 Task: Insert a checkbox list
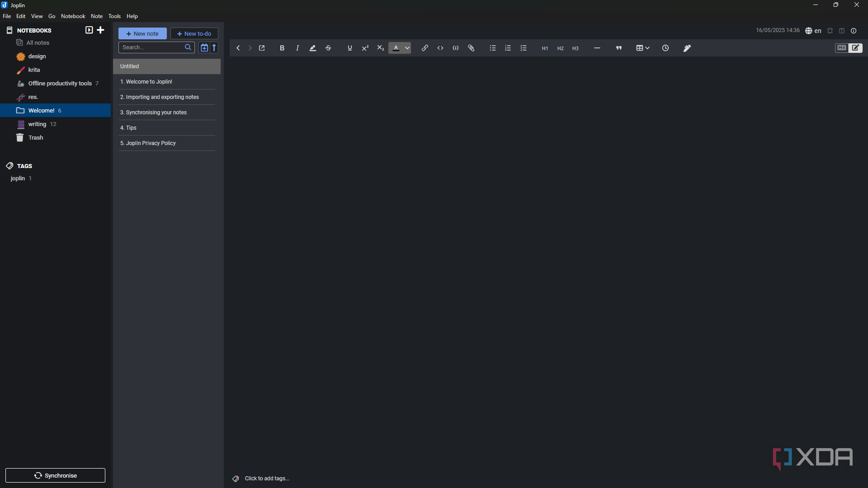(524, 48)
